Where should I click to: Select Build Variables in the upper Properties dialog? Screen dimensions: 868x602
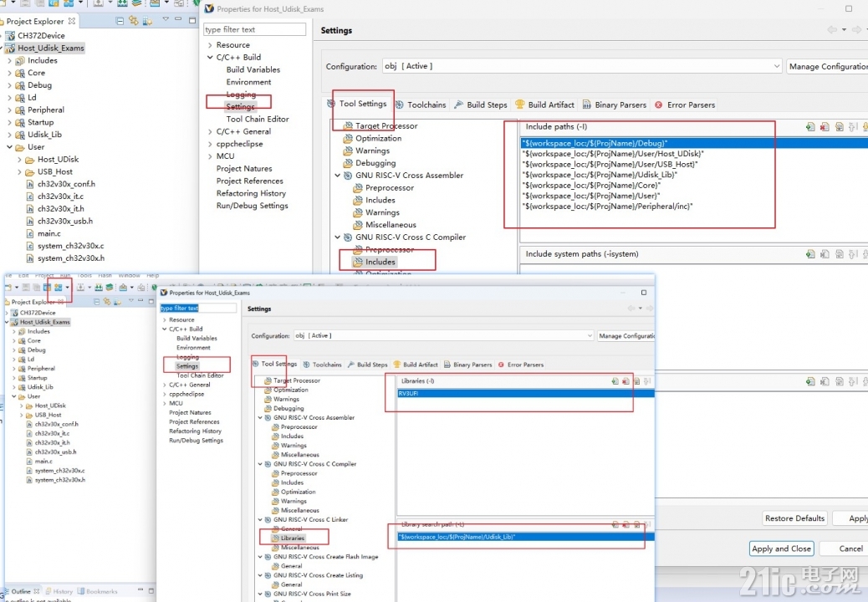253,69
